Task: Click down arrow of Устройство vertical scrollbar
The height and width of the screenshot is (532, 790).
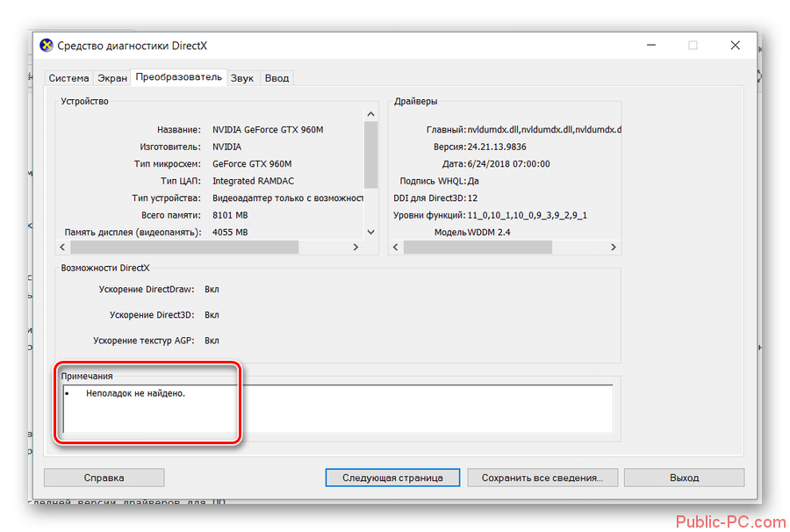Action: [370, 233]
